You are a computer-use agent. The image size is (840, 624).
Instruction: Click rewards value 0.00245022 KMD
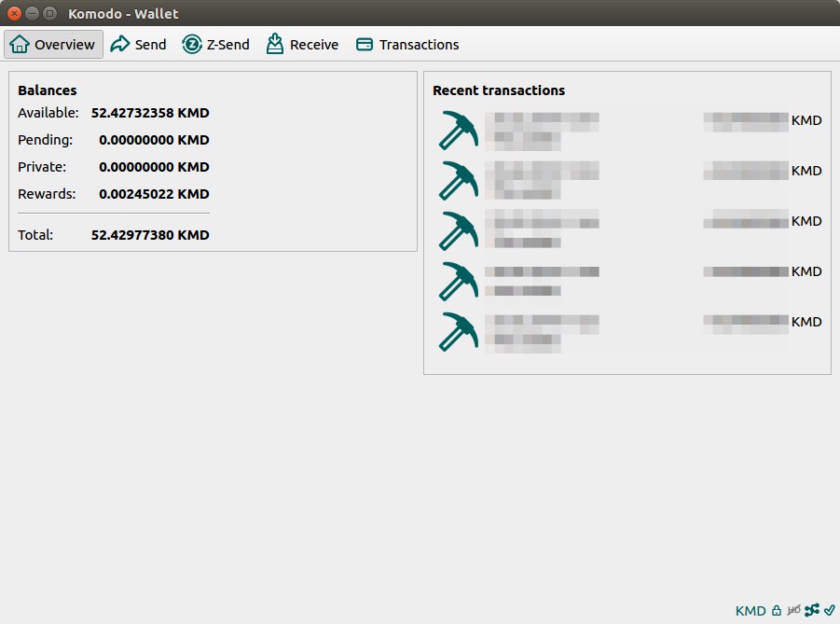coord(154,194)
